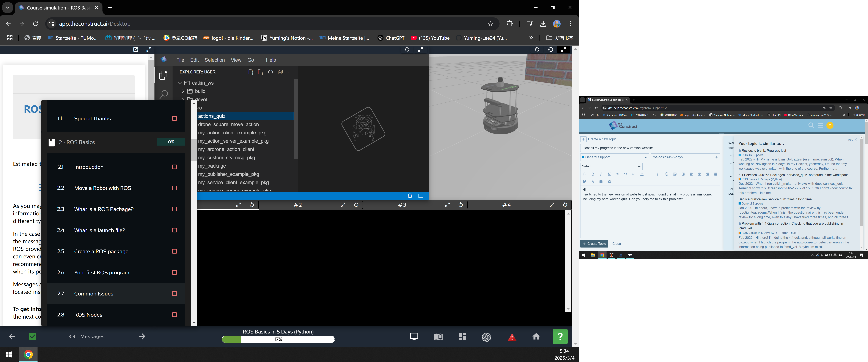Open the Rosject is blank. Progress lost topic
The image size is (868, 362).
tap(764, 151)
